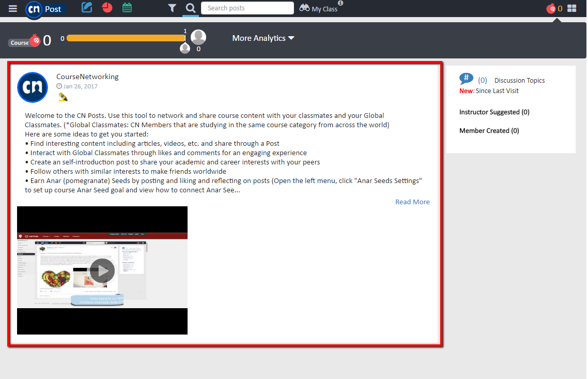The width and height of the screenshot is (588, 379).
Task: Click the highlighter icon under post date
Action: click(63, 97)
